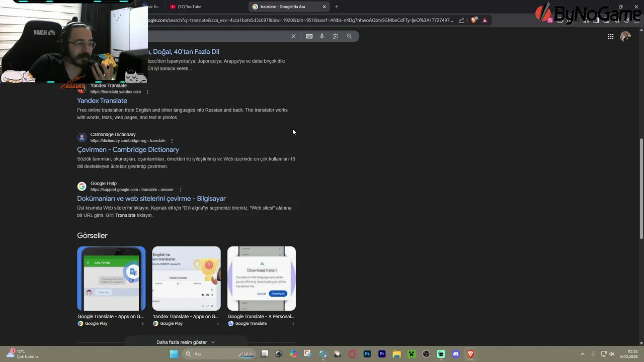
Task: Open options menu for Cambridge Dictionary result
Action: coord(172,141)
